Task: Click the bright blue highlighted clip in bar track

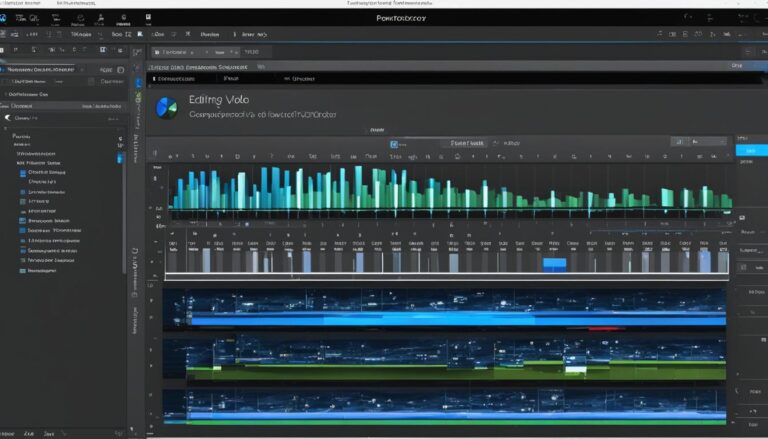Action: pos(554,263)
